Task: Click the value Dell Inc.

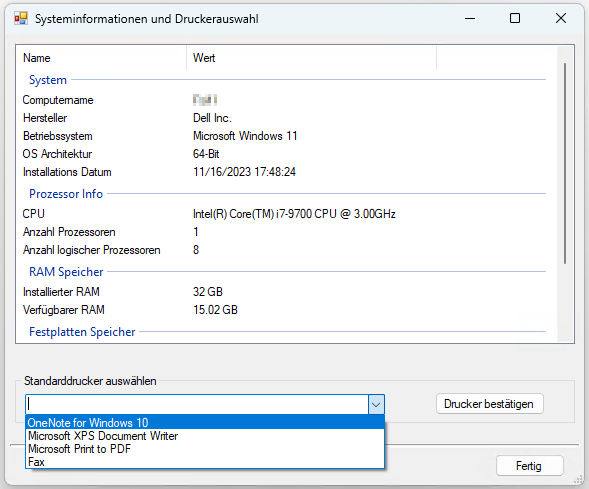Action: pyautogui.click(x=212, y=118)
